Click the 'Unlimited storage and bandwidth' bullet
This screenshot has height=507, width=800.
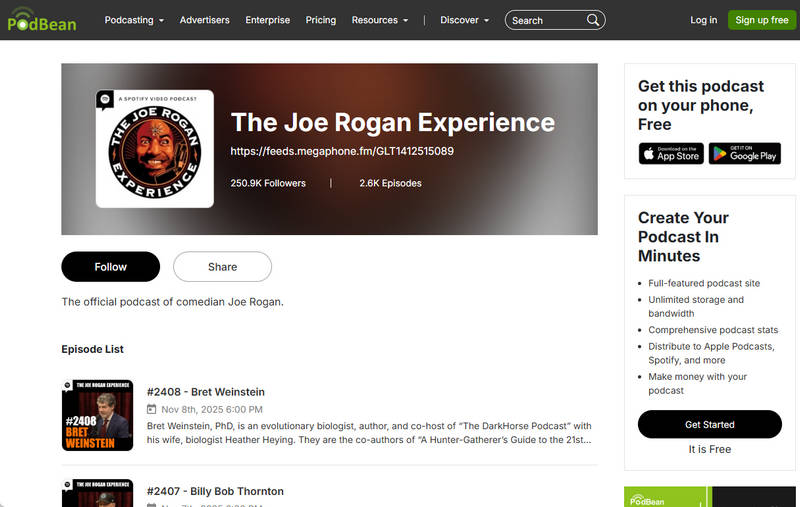[x=696, y=307]
